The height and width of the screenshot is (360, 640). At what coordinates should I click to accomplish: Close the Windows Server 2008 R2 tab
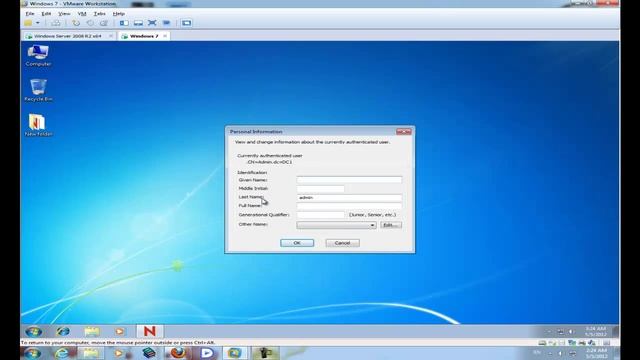click(x=110, y=36)
